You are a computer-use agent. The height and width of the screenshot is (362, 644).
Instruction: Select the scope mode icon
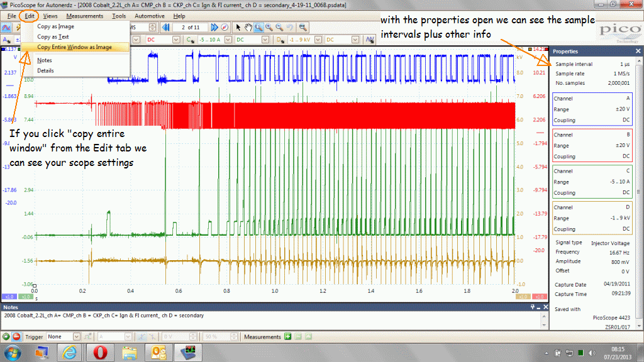click(x=6, y=28)
